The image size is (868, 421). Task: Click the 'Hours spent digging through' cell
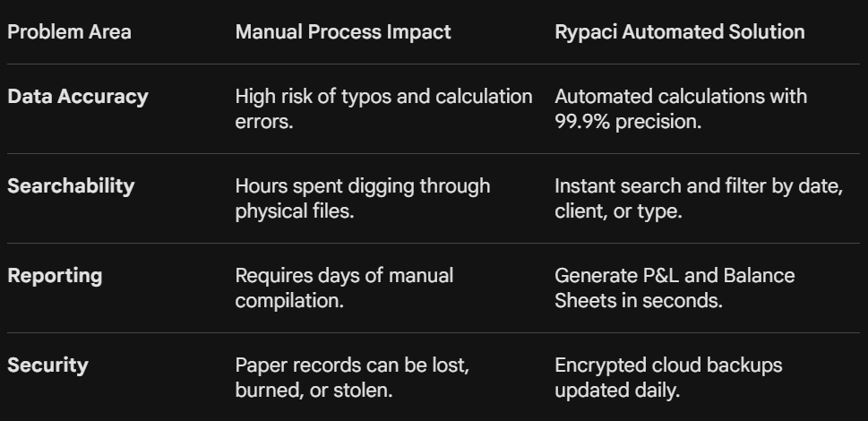363,198
